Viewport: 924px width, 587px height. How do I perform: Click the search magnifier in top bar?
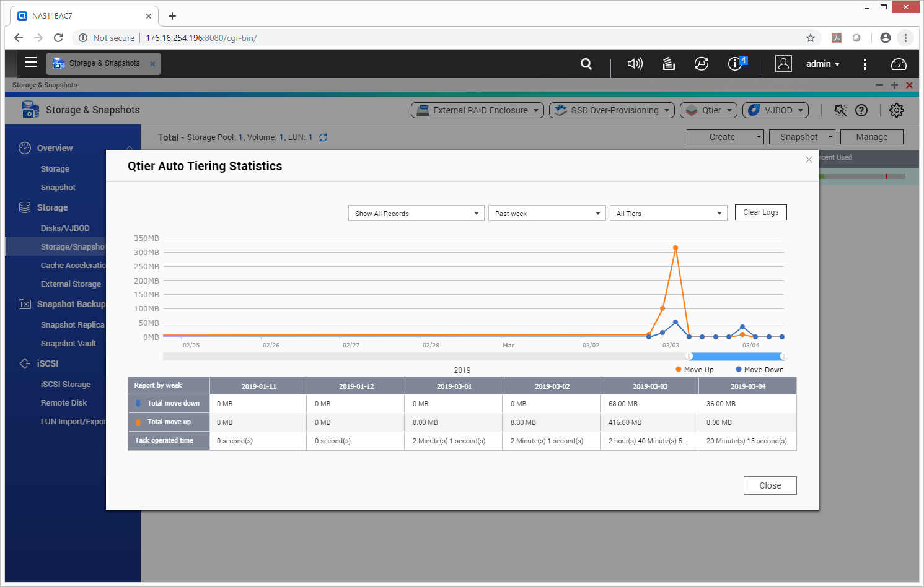[x=586, y=64]
